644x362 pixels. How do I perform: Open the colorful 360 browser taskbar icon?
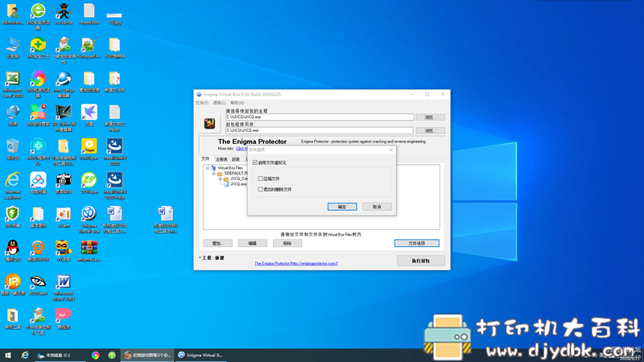pos(95,356)
